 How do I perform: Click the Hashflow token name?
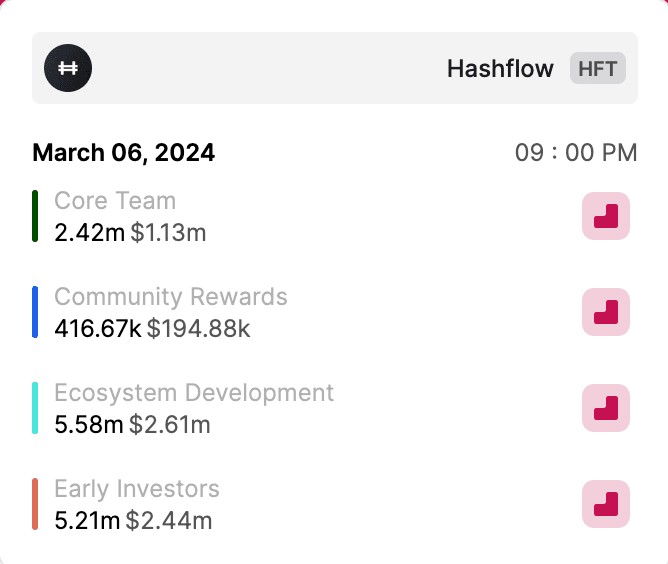(x=500, y=68)
